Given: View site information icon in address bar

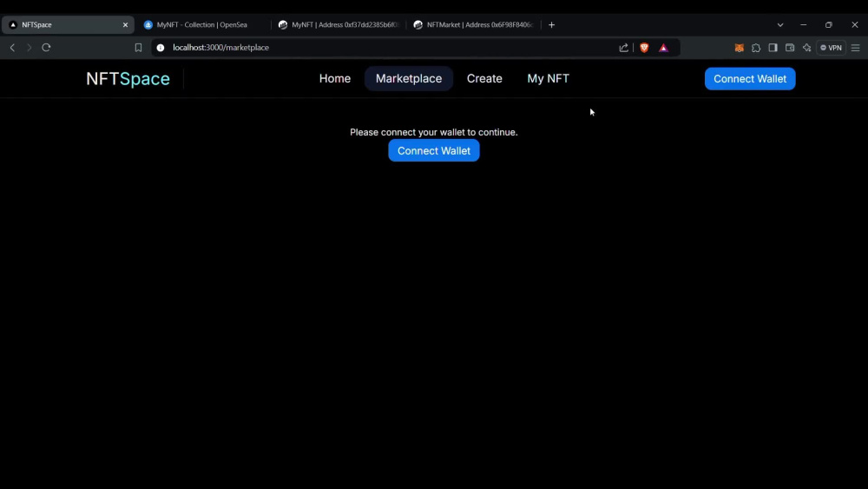Looking at the screenshot, I should [x=161, y=48].
